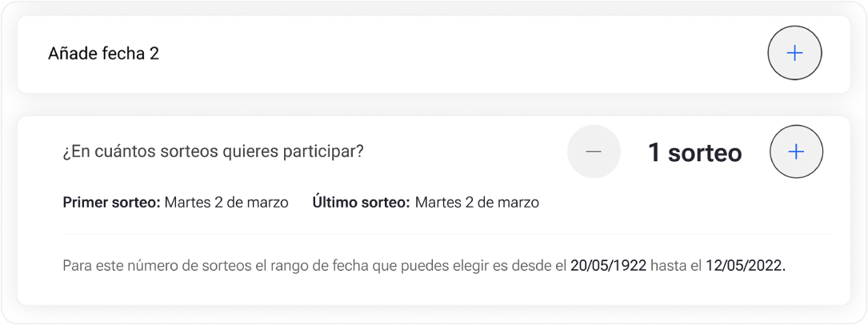The image size is (868, 326).
Task: Click the "Último sorteo:" label
Action: (361, 203)
